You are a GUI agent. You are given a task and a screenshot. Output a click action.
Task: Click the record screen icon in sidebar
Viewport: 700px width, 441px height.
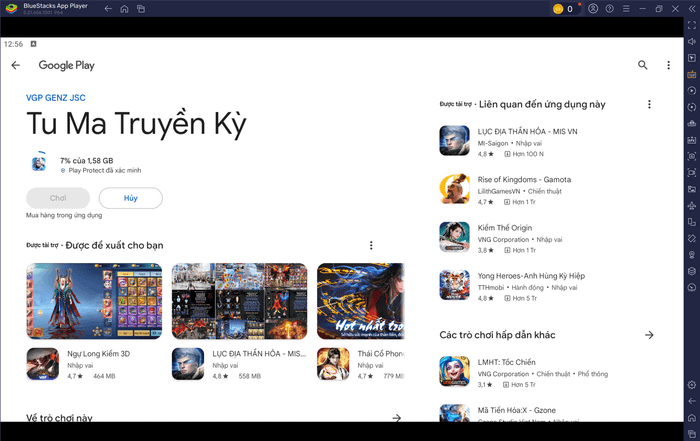[x=692, y=173]
